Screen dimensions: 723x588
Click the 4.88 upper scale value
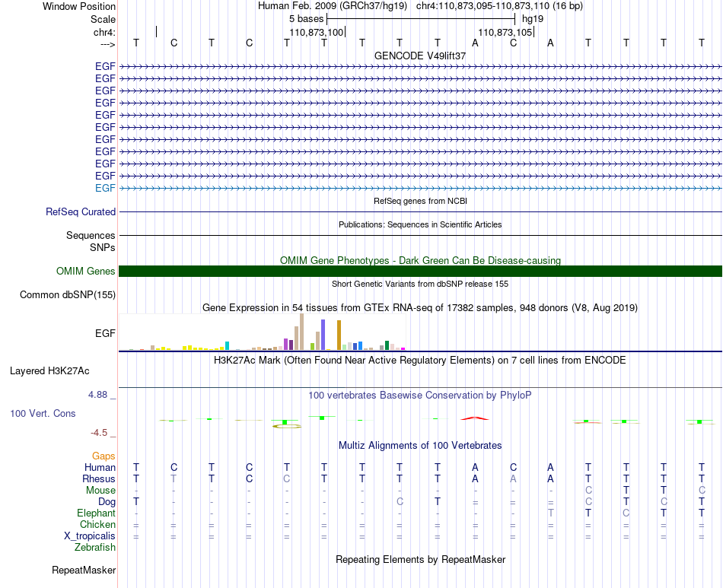click(x=97, y=395)
